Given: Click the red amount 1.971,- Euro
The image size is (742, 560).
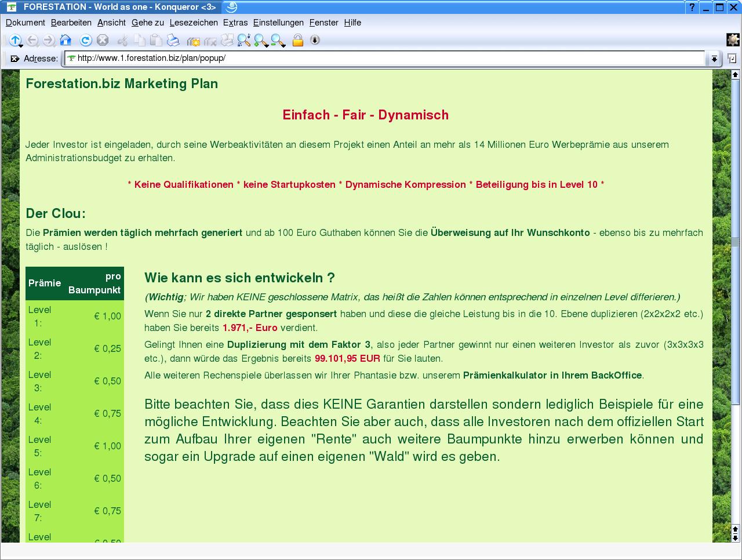Looking at the screenshot, I should pos(250,328).
